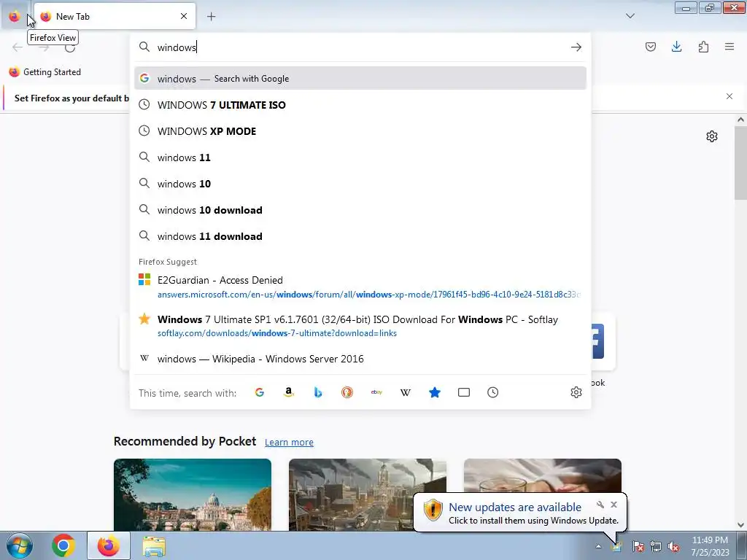Viewport: 747px width, 560px height.
Task: Open new tab page personalize gear
Action: [712, 136]
